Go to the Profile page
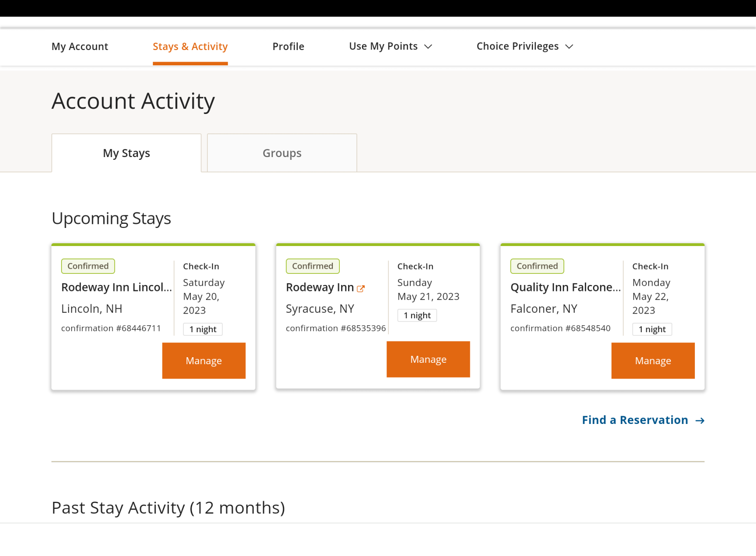Screen dimensions: 756x556 (288, 47)
